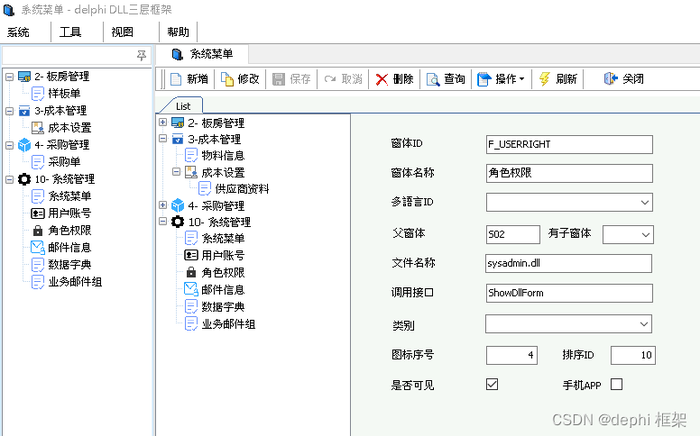Pin the left navigation panel
The height and width of the screenshot is (436, 700).
[141, 55]
